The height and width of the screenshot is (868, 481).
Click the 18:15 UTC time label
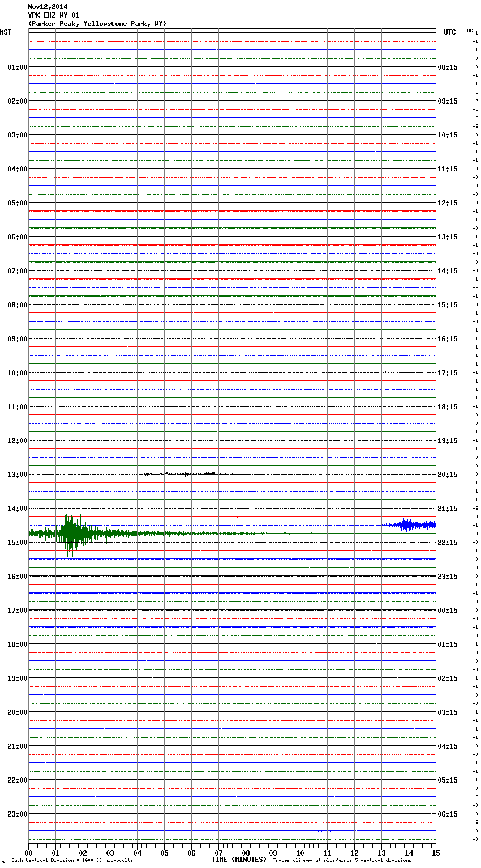(x=448, y=407)
